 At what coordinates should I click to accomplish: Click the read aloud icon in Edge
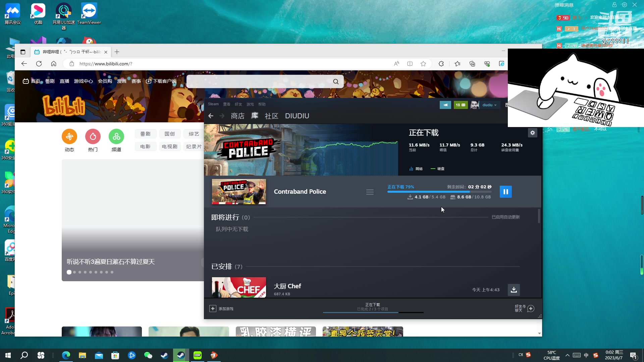pyautogui.click(x=396, y=64)
